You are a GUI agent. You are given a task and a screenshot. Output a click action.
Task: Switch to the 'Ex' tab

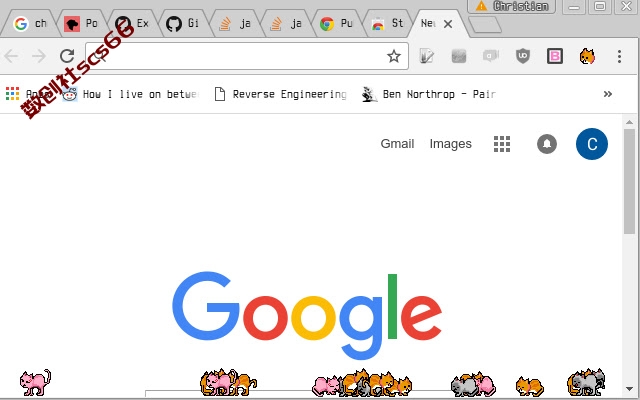132,24
